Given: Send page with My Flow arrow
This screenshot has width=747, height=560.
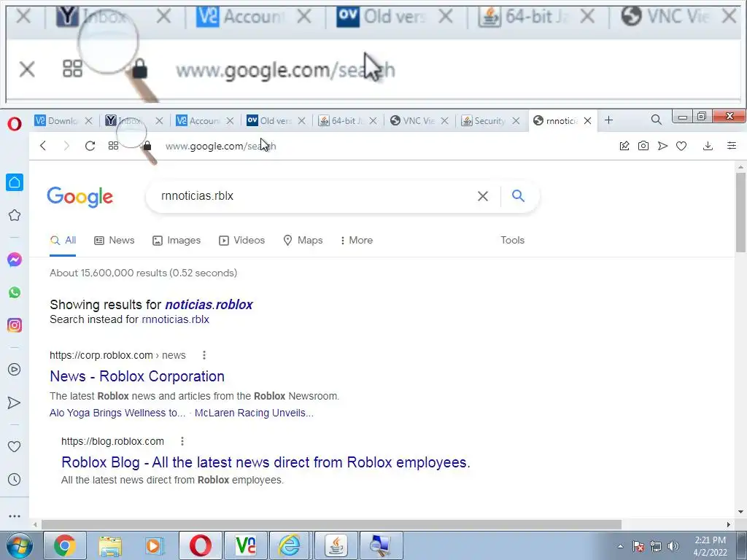Looking at the screenshot, I should [x=662, y=146].
